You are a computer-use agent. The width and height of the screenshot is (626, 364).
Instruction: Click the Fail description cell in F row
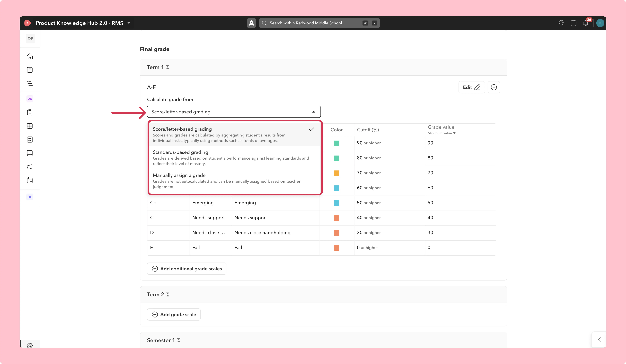click(276, 248)
